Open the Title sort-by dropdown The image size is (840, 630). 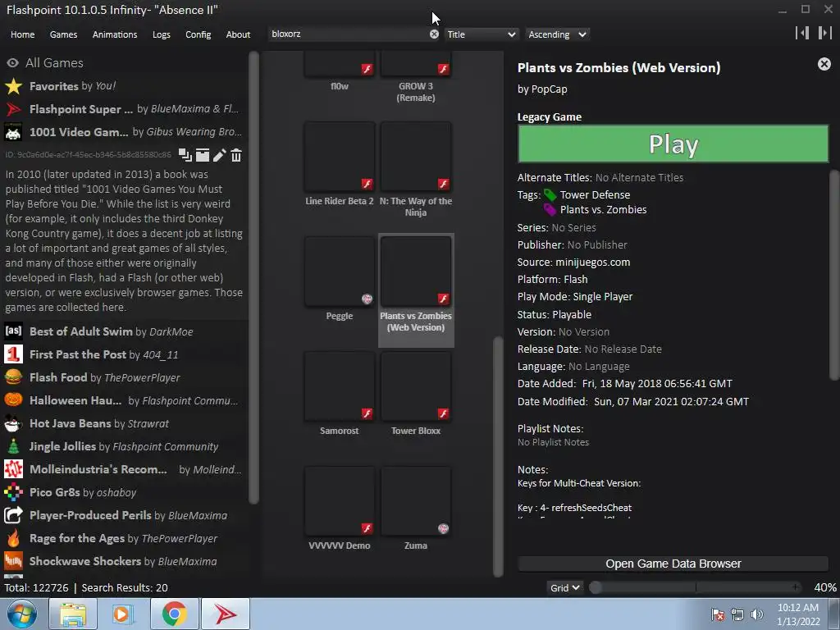(481, 34)
